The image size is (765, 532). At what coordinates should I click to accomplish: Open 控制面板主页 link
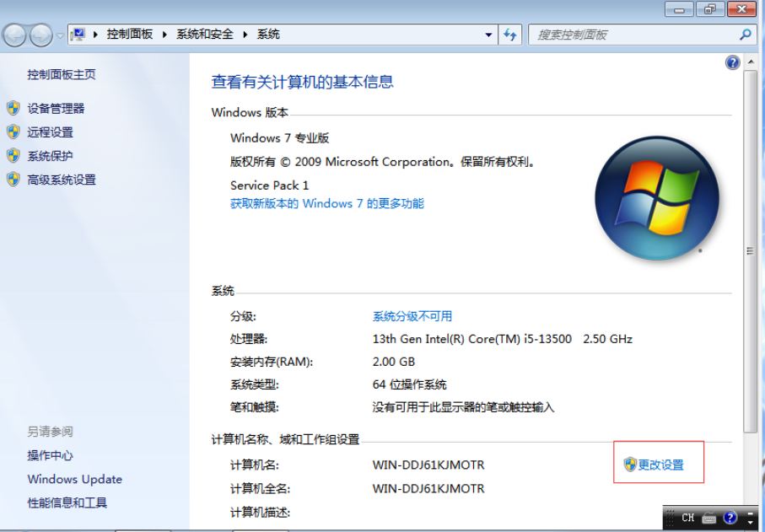tap(62, 74)
